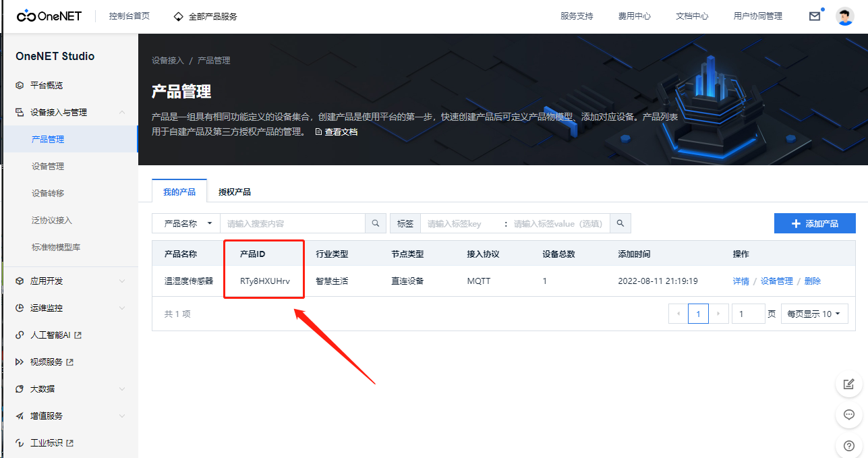The height and width of the screenshot is (458, 868).
Task: Select page 1 in pagination
Action: click(698, 314)
